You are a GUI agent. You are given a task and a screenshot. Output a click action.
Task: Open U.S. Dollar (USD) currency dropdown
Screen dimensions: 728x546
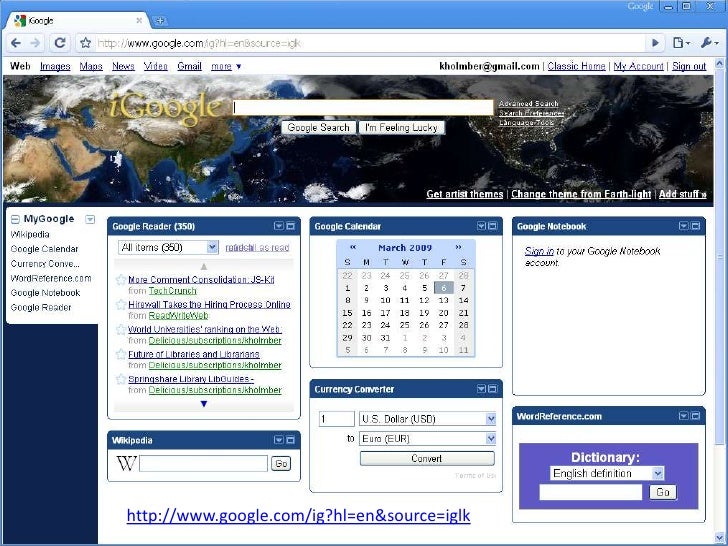coord(428,419)
